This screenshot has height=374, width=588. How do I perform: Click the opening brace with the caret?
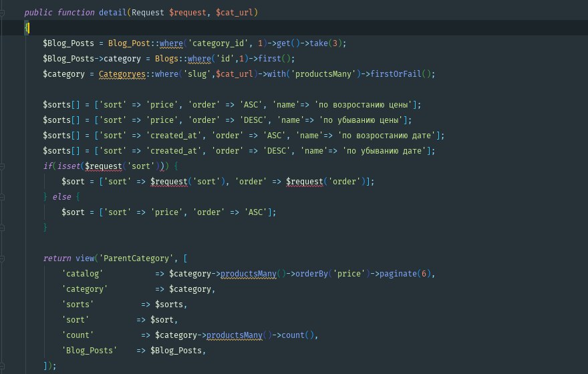tap(27, 28)
